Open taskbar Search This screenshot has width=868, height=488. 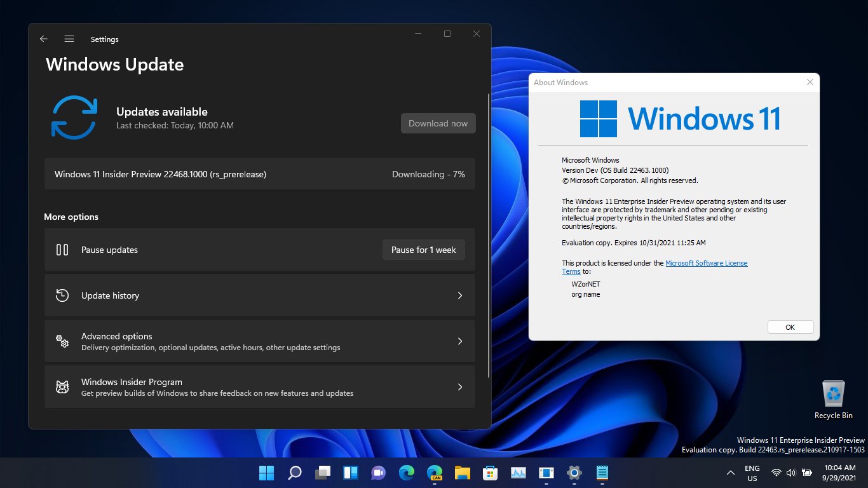point(294,473)
